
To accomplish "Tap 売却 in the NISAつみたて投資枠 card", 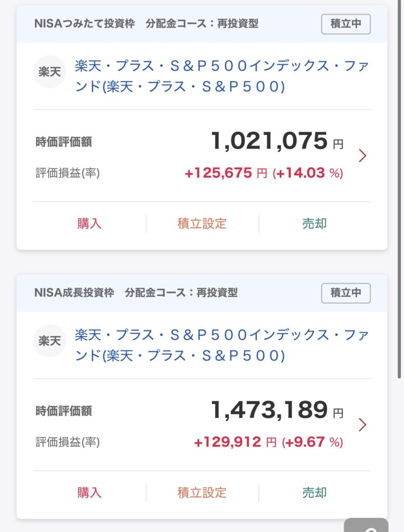I will (315, 223).
